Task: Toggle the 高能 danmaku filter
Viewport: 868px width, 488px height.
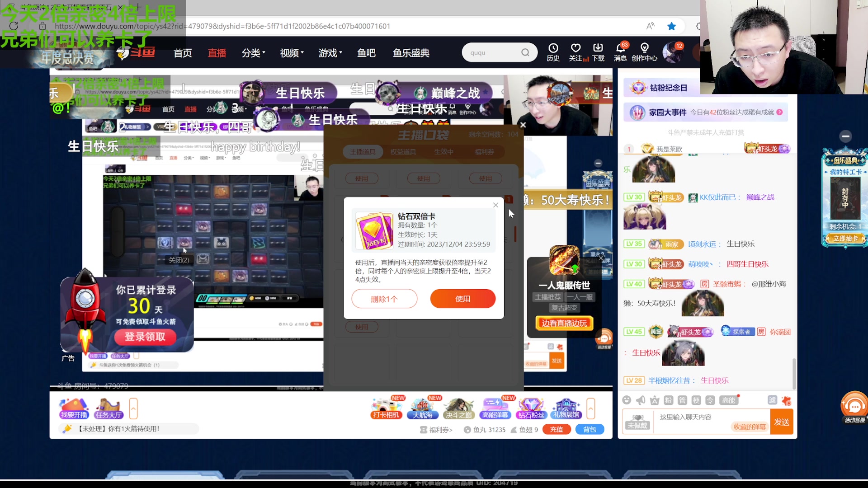Action: (x=728, y=400)
